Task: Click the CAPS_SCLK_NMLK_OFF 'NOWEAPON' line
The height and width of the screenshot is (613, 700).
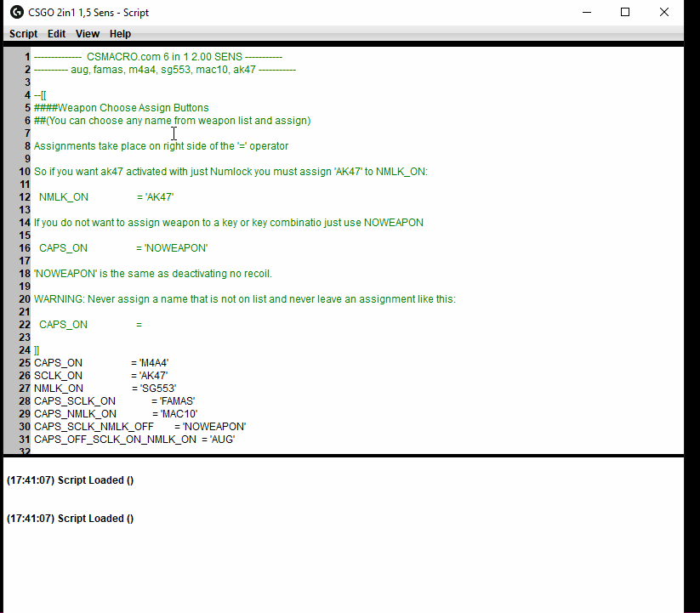Action: pyautogui.click(x=139, y=427)
